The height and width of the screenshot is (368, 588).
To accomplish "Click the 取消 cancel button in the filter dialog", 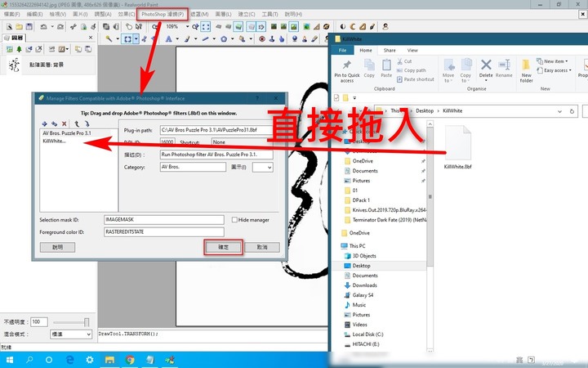I will (x=262, y=247).
